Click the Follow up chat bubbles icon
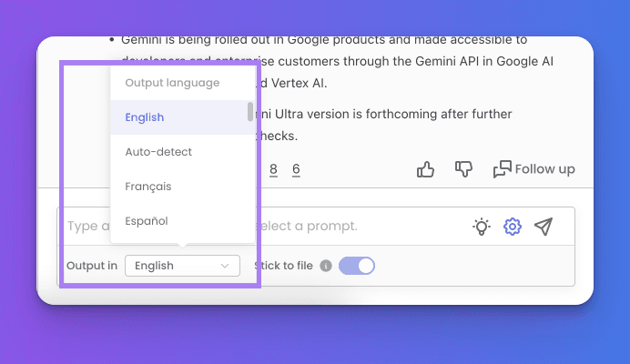Image resolution: width=630 pixels, height=364 pixels. (x=502, y=169)
